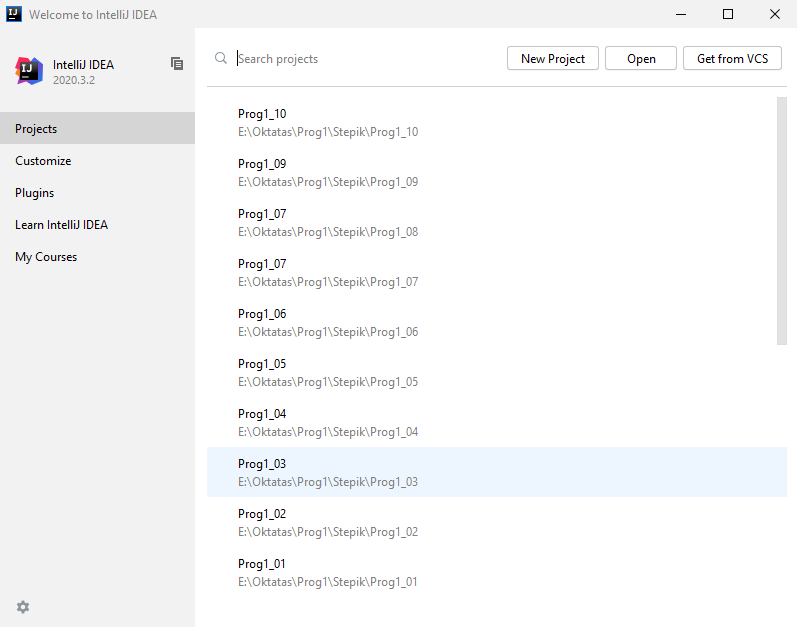This screenshot has height=627, width=797.
Task: Click the search magnifier icon
Action: click(221, 58)
